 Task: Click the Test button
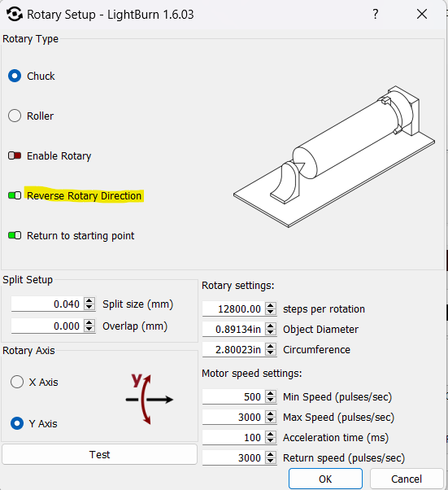point(99,454)
